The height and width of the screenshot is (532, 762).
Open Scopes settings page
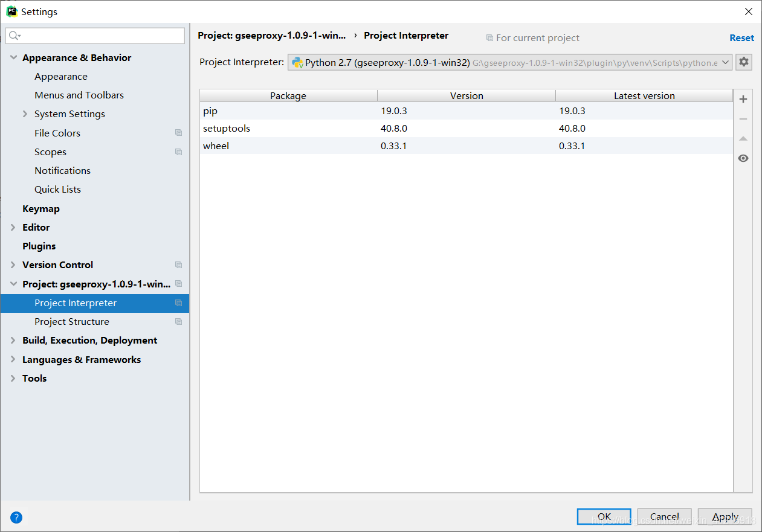pyautogui.click(x=51, y=152)
